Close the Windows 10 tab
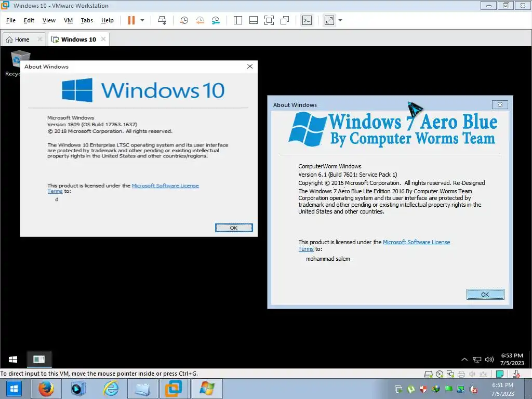Screen dimensions: 532x399 tap(103, 39)
